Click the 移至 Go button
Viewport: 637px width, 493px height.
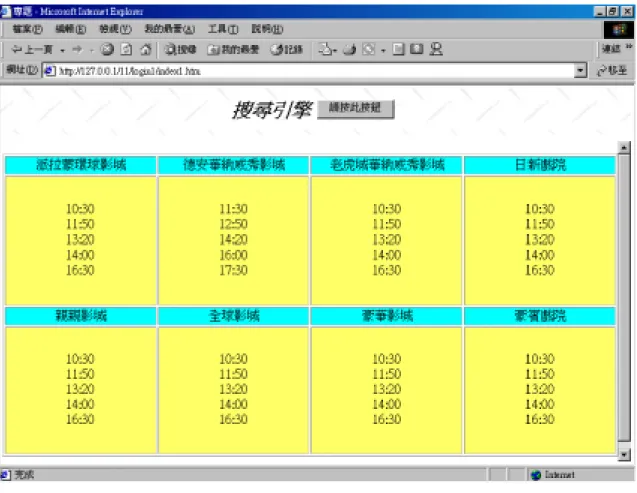click(612, 71)
